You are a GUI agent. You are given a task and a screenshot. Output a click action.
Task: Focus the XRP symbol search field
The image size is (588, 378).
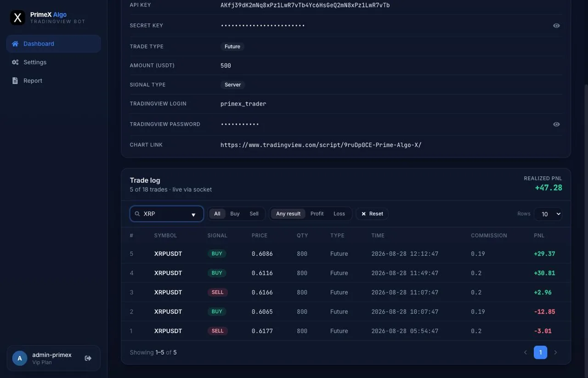click(167, 214)
